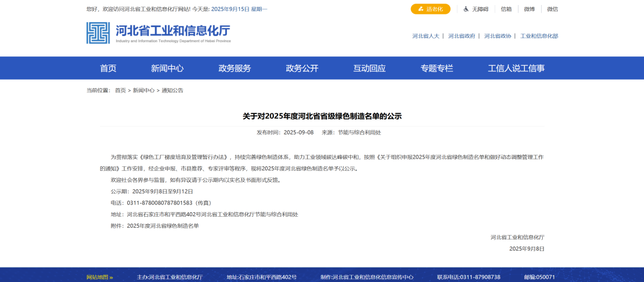
Task: Enable 适老化 elderly-friendly mode
Action: 430,9
